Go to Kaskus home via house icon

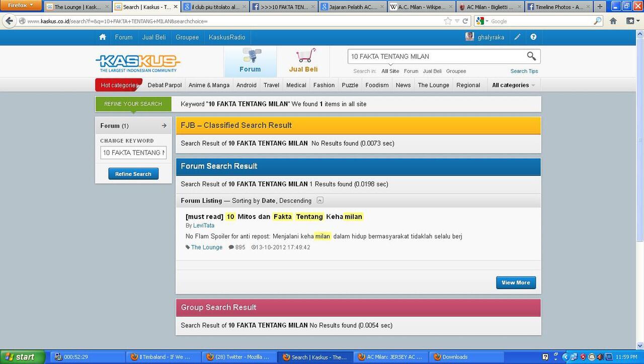103,37
